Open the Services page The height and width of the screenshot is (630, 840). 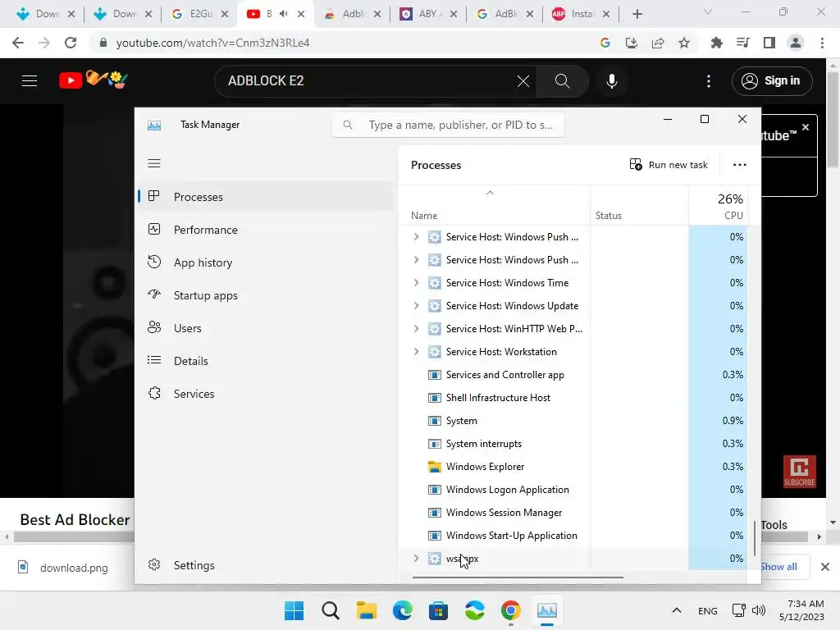[x=266, y=394]
